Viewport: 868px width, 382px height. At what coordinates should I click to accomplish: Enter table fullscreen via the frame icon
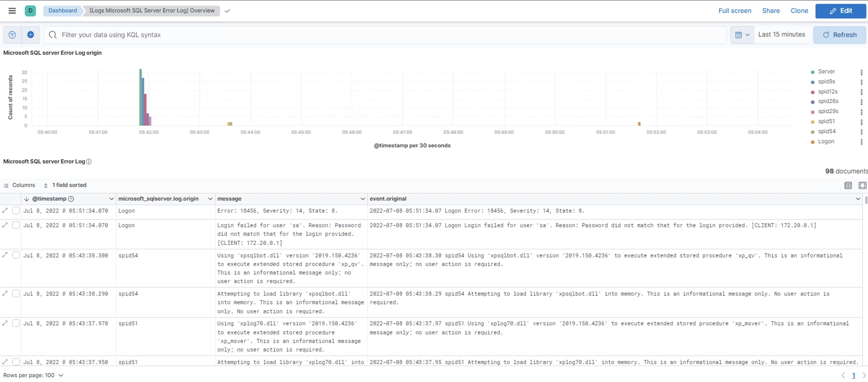[x=862, y=185]
